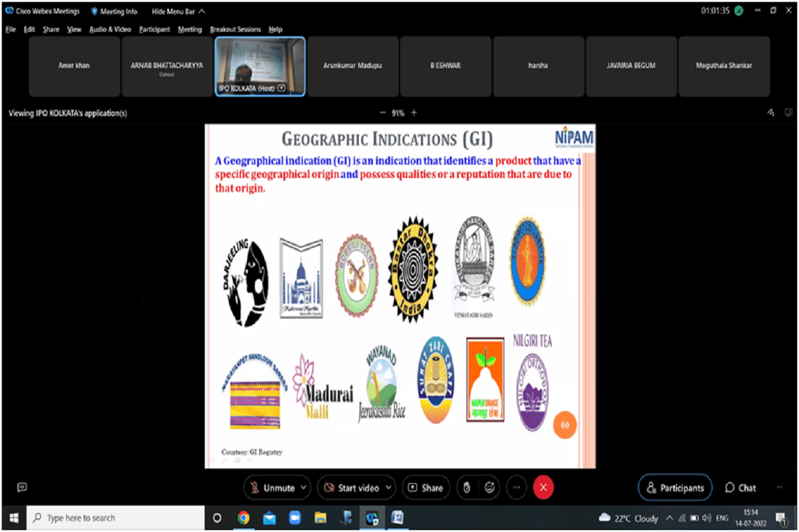Click the Share content button
The image size is (799, 532).
[426, 488]
